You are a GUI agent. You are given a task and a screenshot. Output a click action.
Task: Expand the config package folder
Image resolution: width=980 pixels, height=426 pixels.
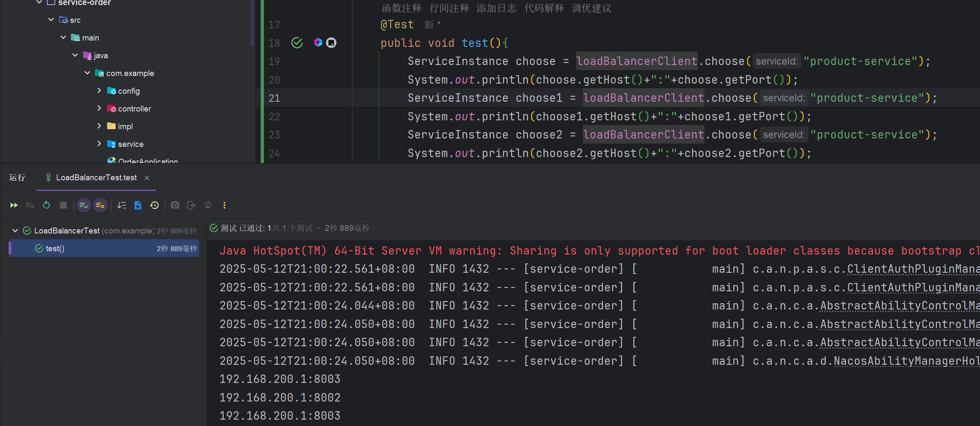pyautogui.click(x=99, y=91)
